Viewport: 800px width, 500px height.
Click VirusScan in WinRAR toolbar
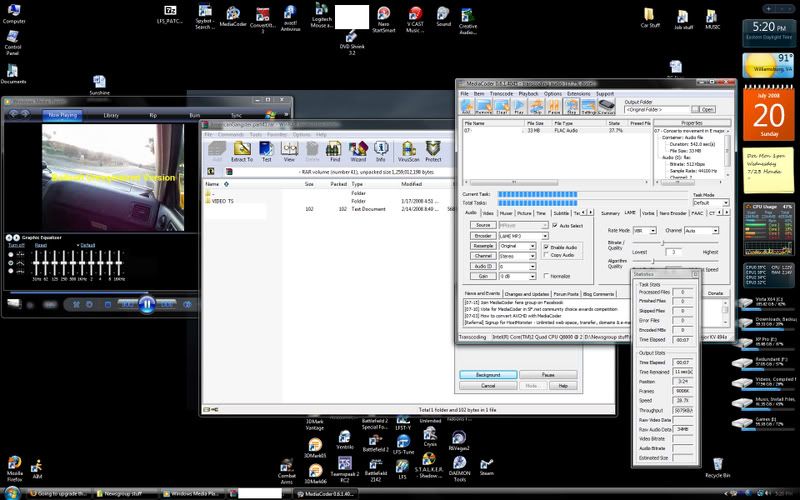click(409, 152)
